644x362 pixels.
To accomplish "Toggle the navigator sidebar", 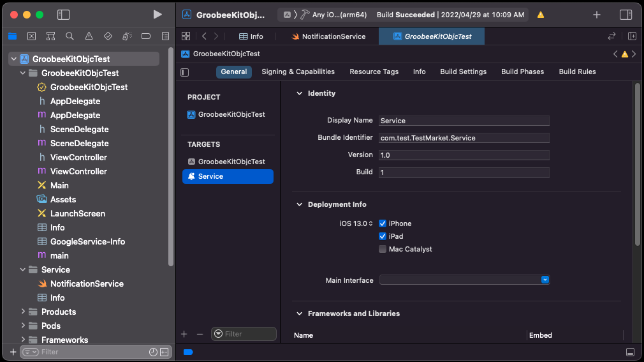I will pyautogui.click(x=63, y=15).
